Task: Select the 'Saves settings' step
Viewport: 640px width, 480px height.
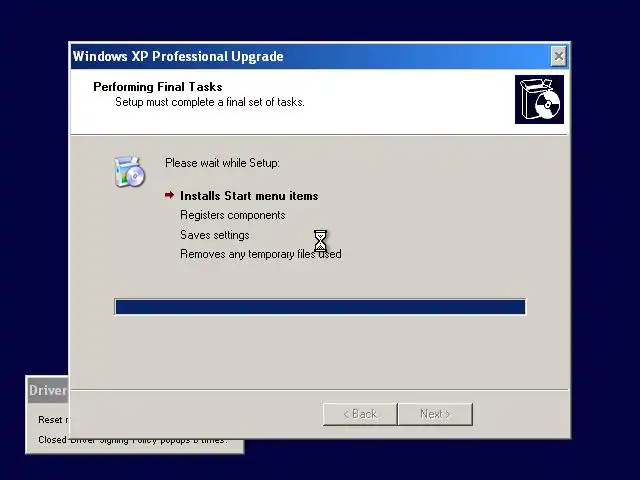Action: click(215, 235)
